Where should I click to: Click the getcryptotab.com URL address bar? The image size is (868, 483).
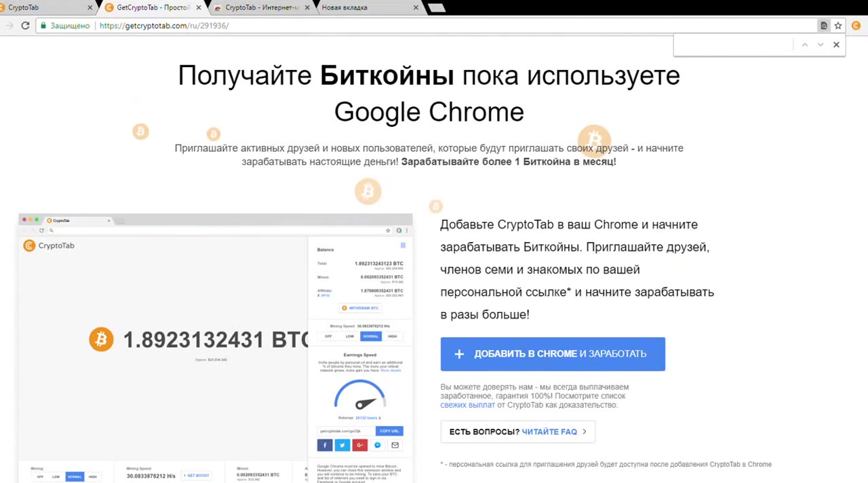[407, 26]
